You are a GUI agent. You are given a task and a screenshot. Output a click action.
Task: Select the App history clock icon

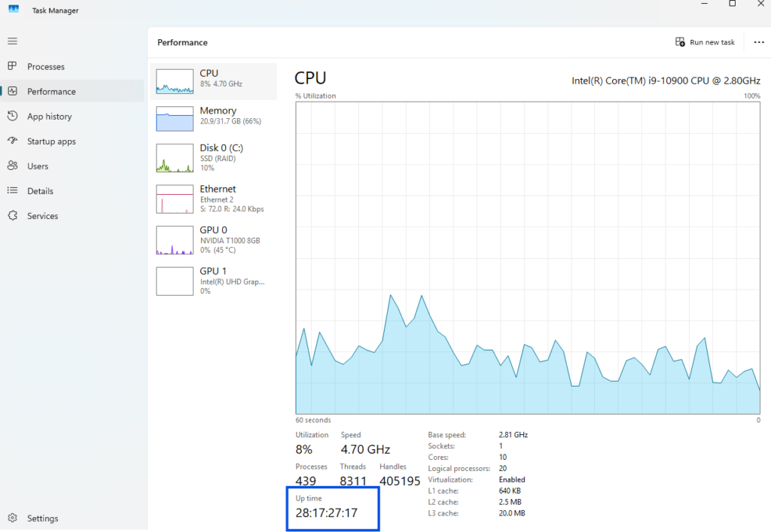(12, 116)
